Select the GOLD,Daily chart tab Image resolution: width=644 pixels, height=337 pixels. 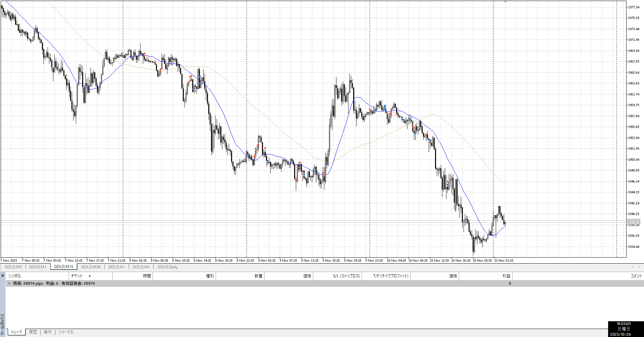(x=167, y=267)
